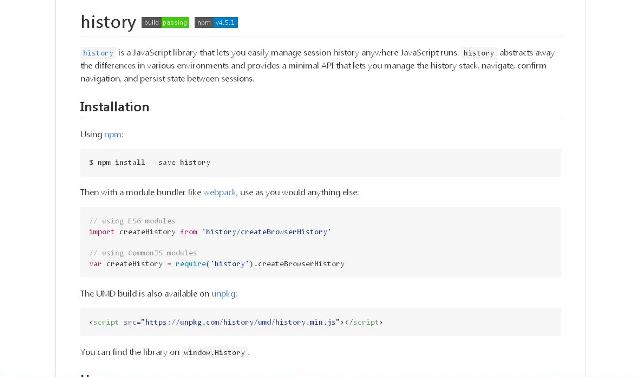640x377 pixels.
Task: Click the ES6 import createHistory code line
Action: [x=210, y=232]
